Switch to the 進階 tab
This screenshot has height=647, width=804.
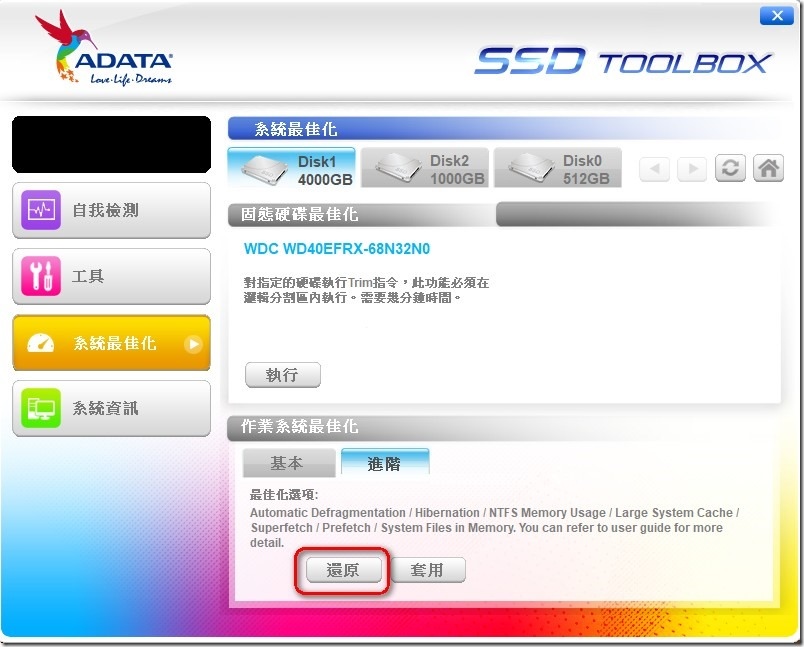tap(385, 462)
